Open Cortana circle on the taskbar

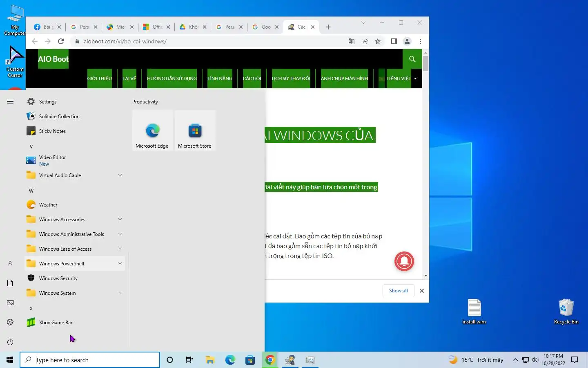click(x=170, y=360)
